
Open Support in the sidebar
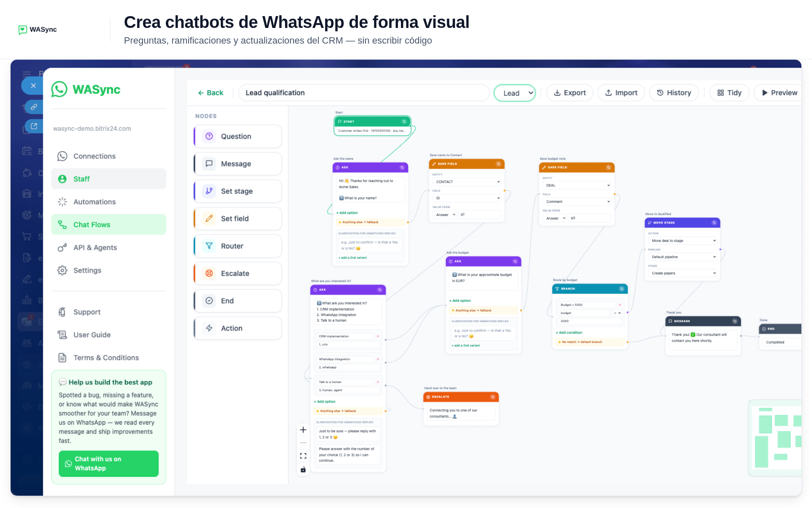point(109,312)
